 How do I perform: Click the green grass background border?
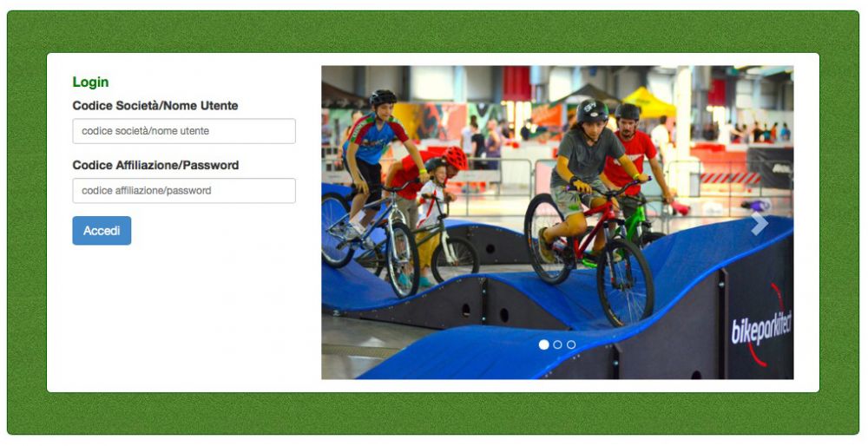[x=433, y=31]
